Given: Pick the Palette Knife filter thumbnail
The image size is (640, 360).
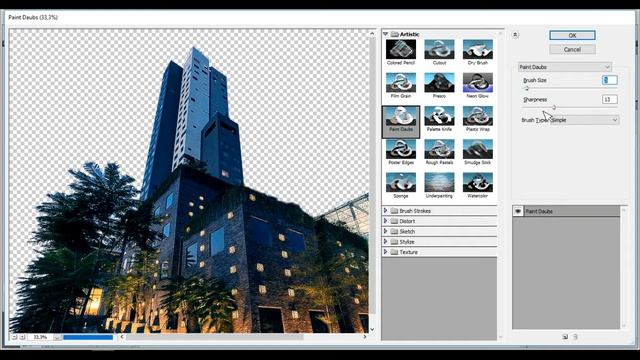Looking at the screenshot, I should (x=439, y=116).
